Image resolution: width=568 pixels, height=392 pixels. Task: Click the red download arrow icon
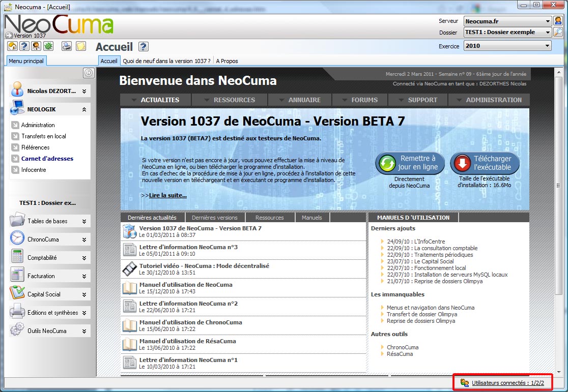[462, 163]
